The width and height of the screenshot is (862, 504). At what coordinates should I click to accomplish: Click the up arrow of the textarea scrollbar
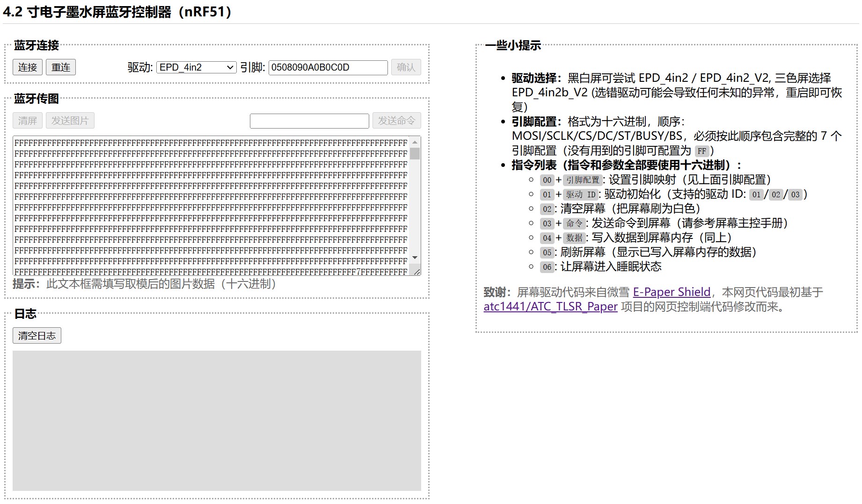tap(415, 142)
